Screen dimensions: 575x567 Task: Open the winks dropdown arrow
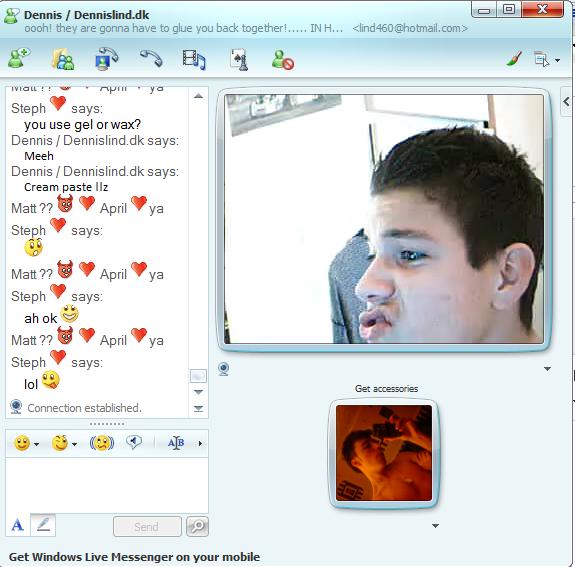coord(74,445)
